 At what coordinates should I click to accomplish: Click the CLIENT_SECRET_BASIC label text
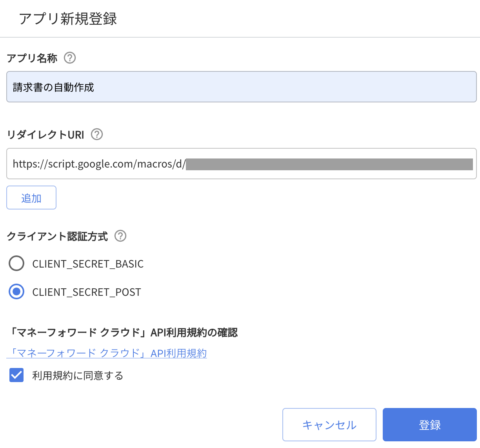tap(88, 264)
